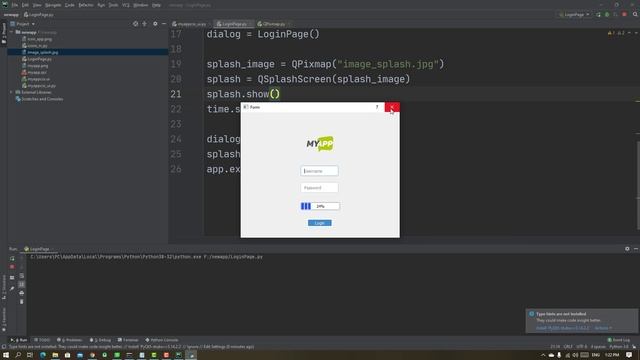Open the Run tool window tab at bottom
Screen dimensions: 640x360
pyautogui.click(x=19, y=340)
